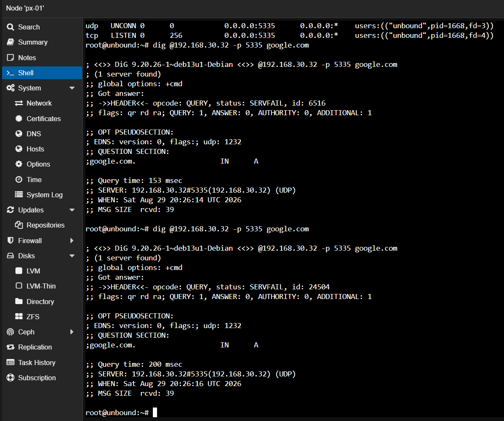Click the DNS globe icon
The image size is (504, 421).
coord(19,134)
